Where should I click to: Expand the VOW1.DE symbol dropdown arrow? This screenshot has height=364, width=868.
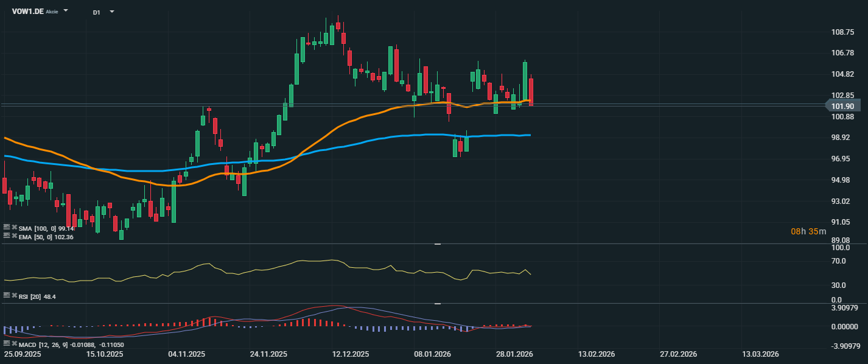coord(66,12)
